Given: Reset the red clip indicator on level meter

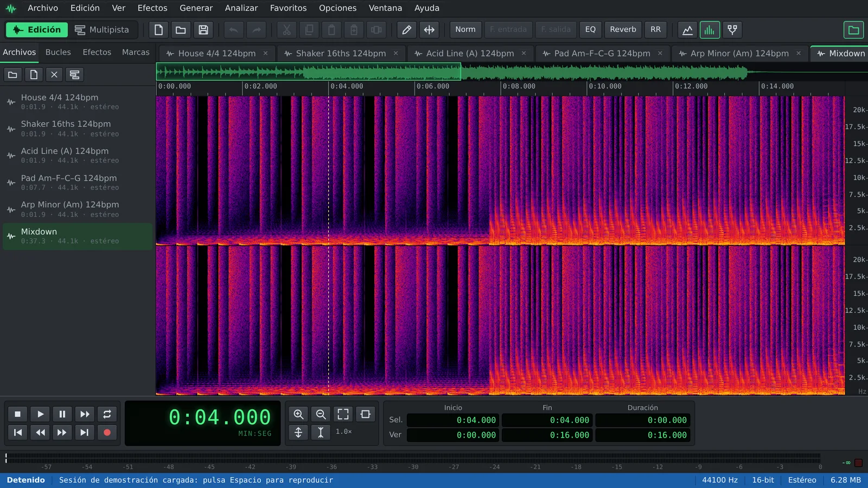Looking at the screenshot, I should [x=858, y=463].
